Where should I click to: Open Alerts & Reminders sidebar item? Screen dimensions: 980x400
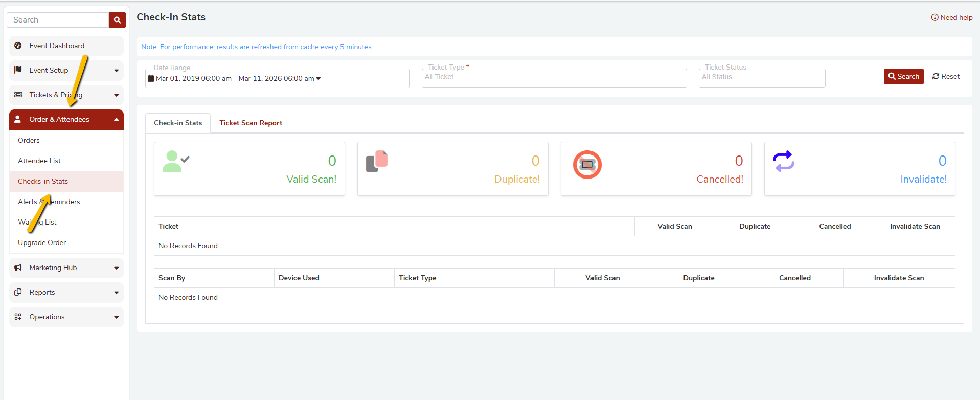pos(66,202)
